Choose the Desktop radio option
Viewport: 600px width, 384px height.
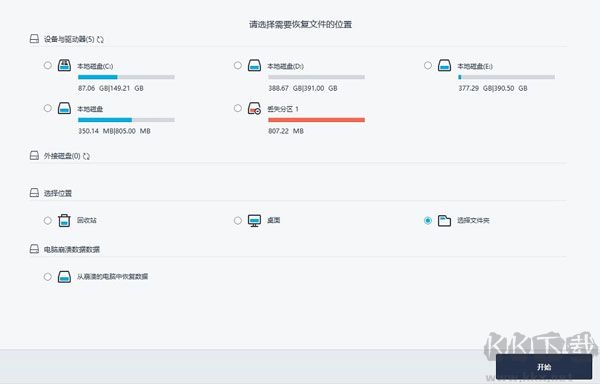coord(238,220)
